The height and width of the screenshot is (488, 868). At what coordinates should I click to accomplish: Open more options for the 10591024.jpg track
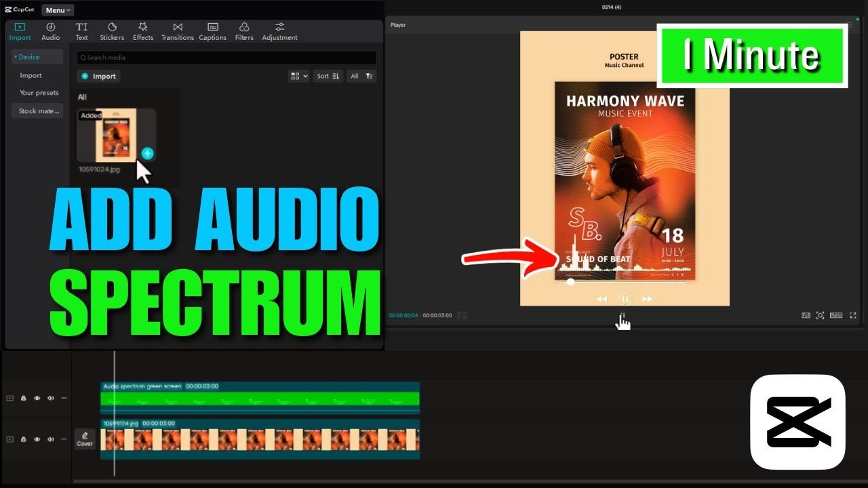pyautogui.click(x=64, y=439)
